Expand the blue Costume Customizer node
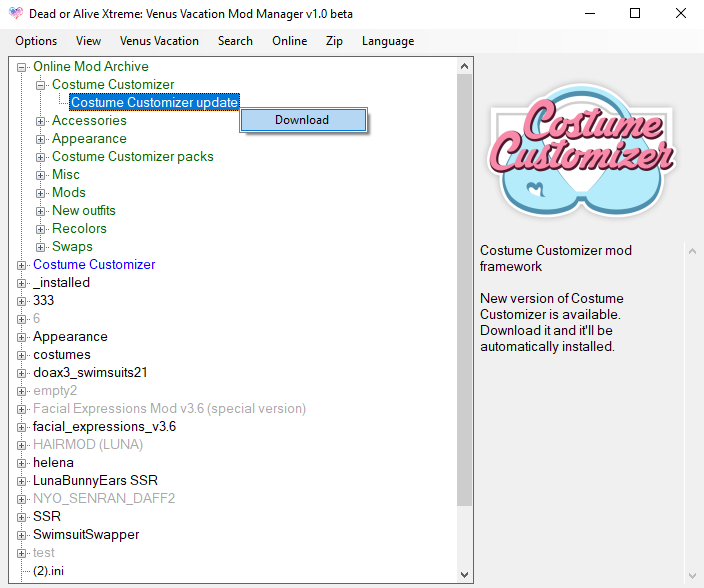The width and height of the screenshot is (704, 588). [21, 265]
